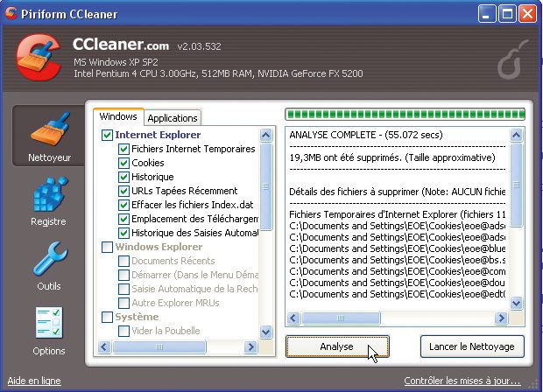Click the green analysis progress bar

pyautogui.click(x=405, y=114)
